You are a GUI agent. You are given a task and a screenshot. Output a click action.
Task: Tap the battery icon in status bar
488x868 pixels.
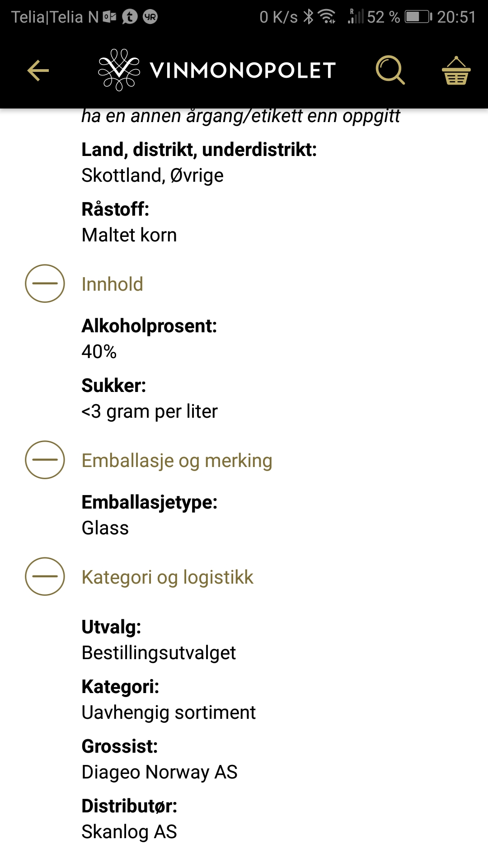click(418, 17)
